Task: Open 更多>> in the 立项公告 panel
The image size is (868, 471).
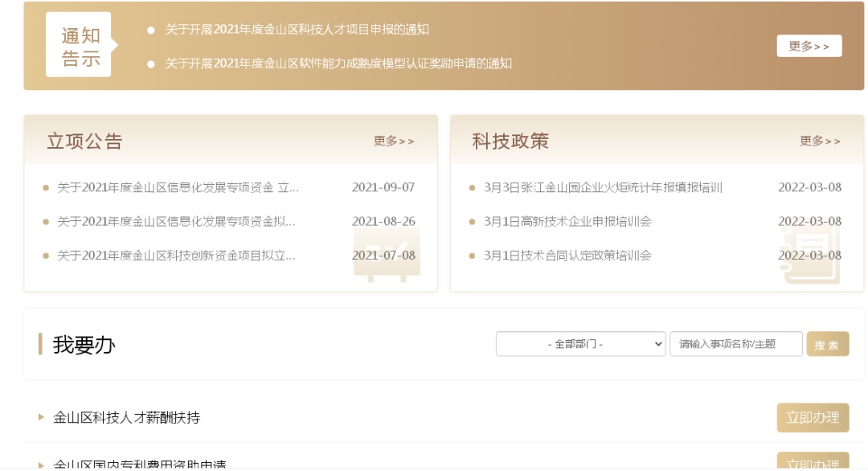Action: [x=394, y=141]
